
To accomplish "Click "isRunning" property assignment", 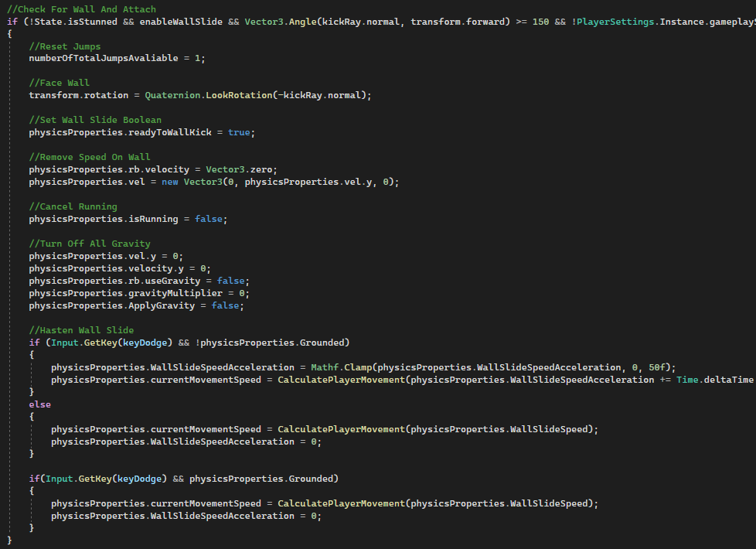I will click(153, 219).
